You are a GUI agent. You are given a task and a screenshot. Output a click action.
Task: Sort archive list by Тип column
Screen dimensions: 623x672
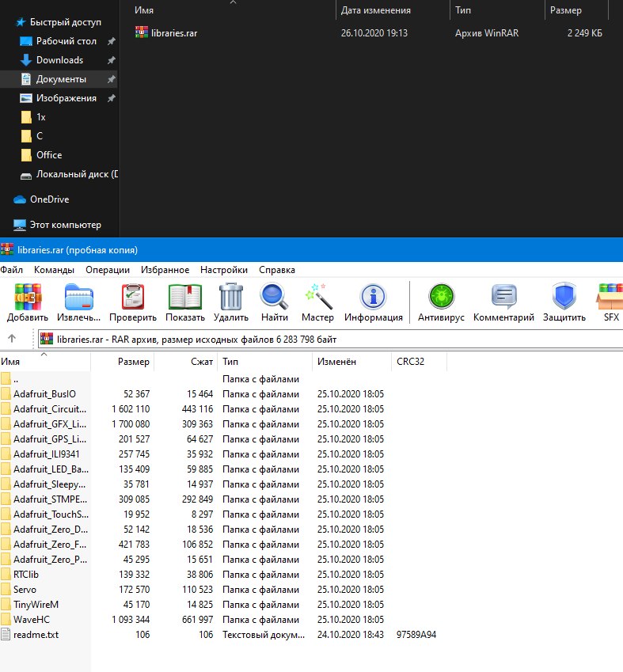265,362
